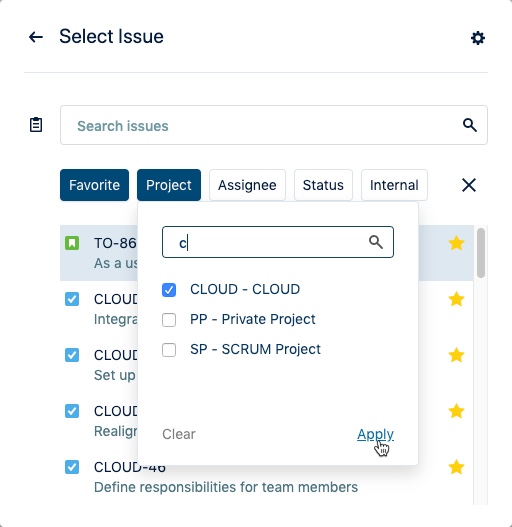Toggle star for CLOUD-46 issue
512x527 pixels.
[x=456, y=467]
